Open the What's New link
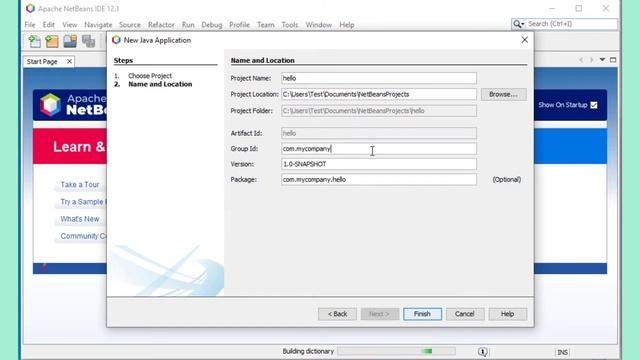The height and width of the screenshot is (360, 640). click(80, 219)
